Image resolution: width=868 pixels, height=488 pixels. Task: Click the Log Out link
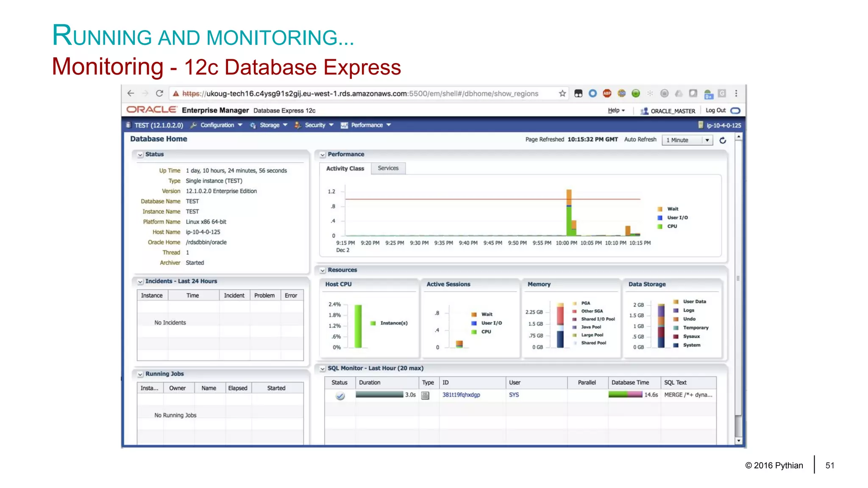715,110
